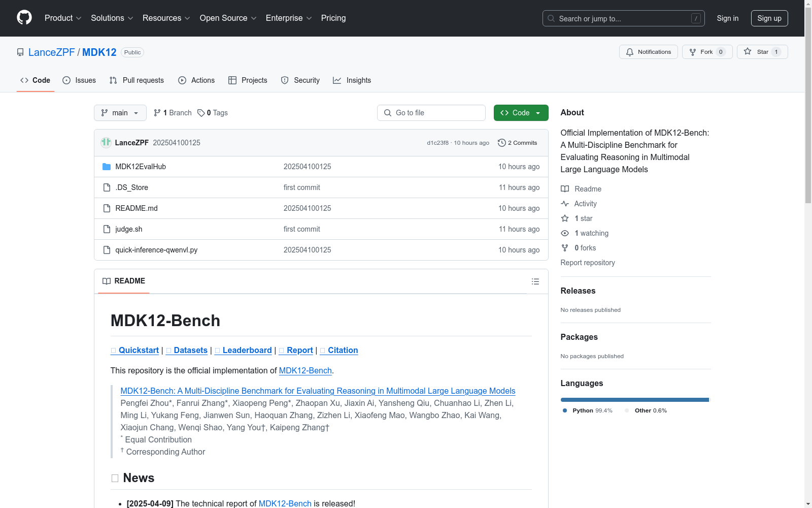The image size is (812, 508).
Task: Open the Leaderboard link in README
Action: click(x=243, y=351)
